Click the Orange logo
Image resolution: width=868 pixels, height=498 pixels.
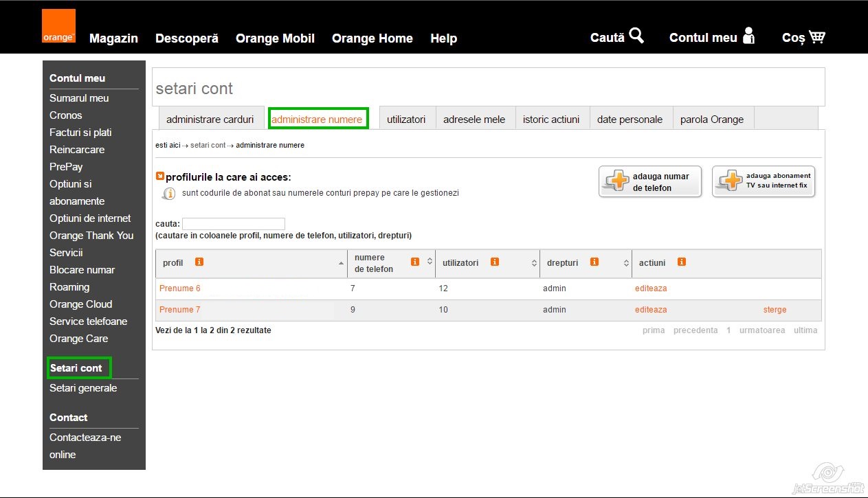click(x=58, y=27)
